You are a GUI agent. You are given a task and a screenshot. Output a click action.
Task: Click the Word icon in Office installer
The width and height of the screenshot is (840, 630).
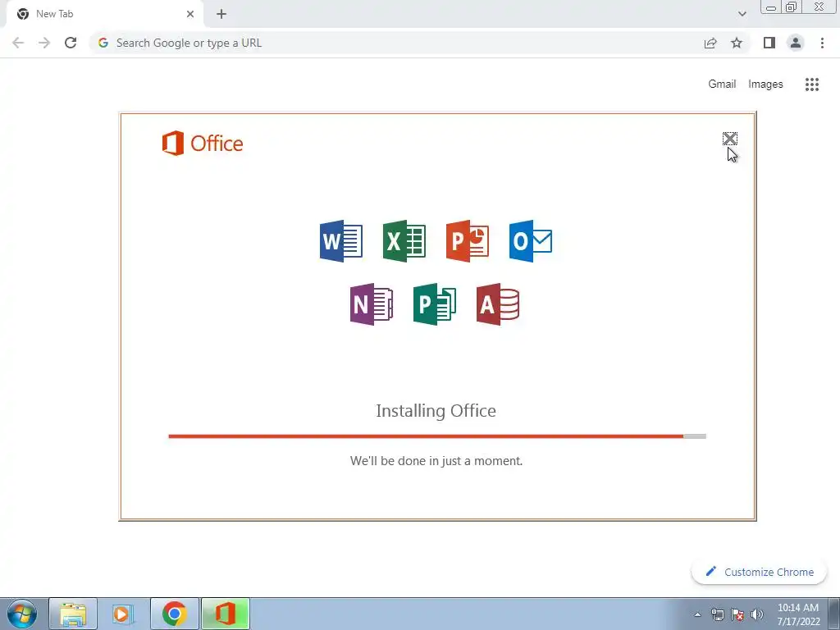click(x=341, y=241)
